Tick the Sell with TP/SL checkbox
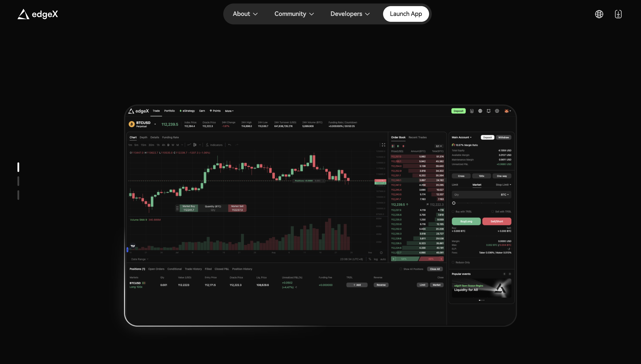The height and width of the screenshot is (364, 641). pyautogui.click(x=493, y=211)
